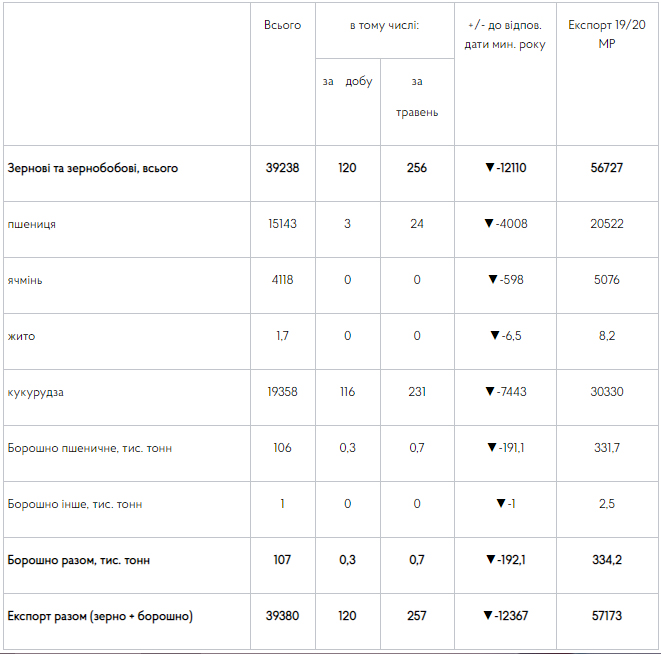
Task: Click the wheat total value 15143
Action: pyautogui.click(x=282, y=223)
